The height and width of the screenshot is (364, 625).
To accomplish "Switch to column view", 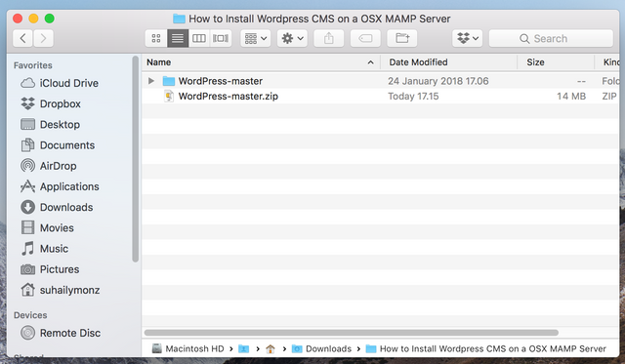I will (199, 39).
